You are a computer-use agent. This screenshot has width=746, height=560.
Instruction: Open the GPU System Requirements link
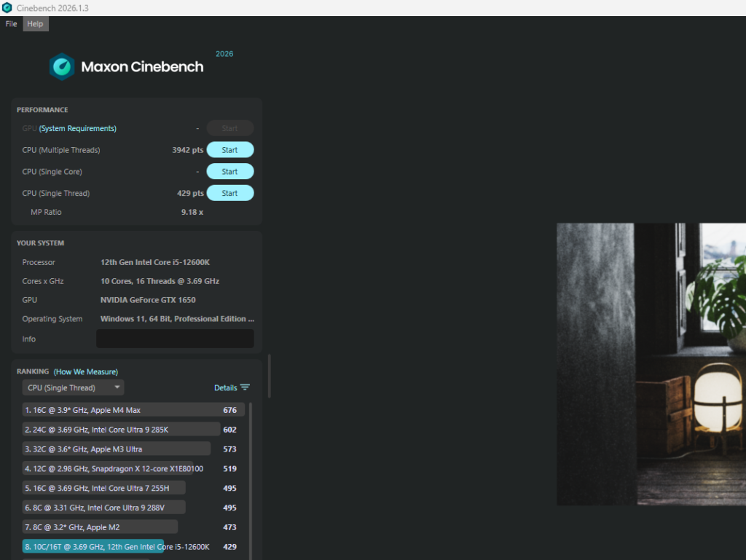(x=77, y=128)
